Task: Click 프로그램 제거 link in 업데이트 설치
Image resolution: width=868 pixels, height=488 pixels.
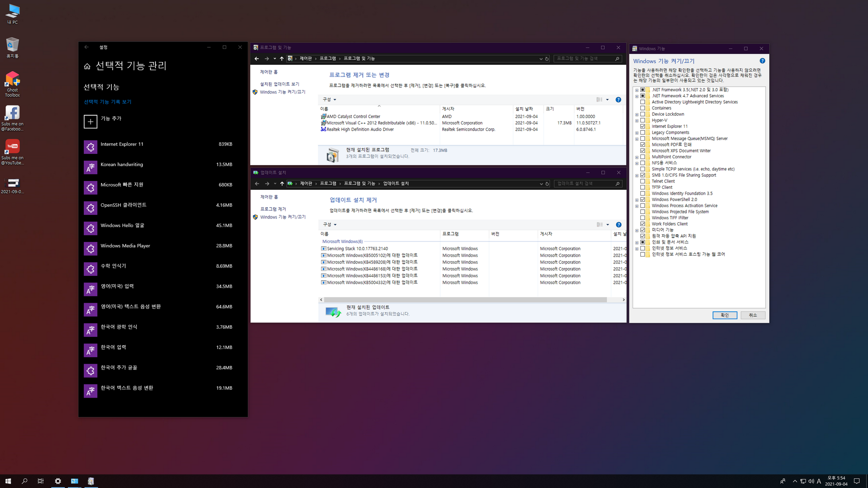Action: 273,209
